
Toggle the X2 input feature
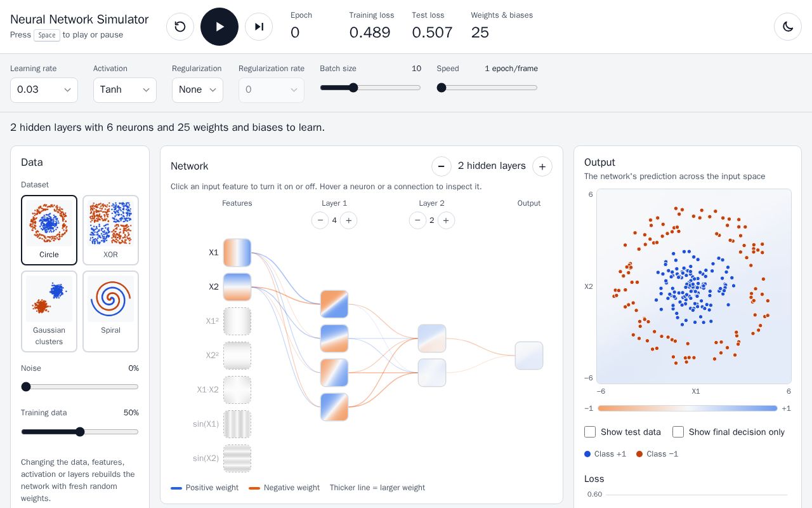(x=237, y=287)
